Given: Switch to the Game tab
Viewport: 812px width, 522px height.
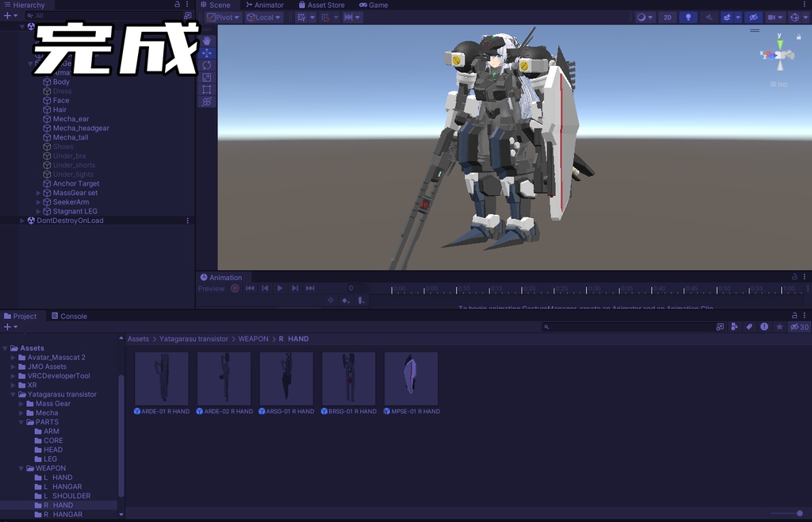Looking at the screenshot, I should 373,5.
